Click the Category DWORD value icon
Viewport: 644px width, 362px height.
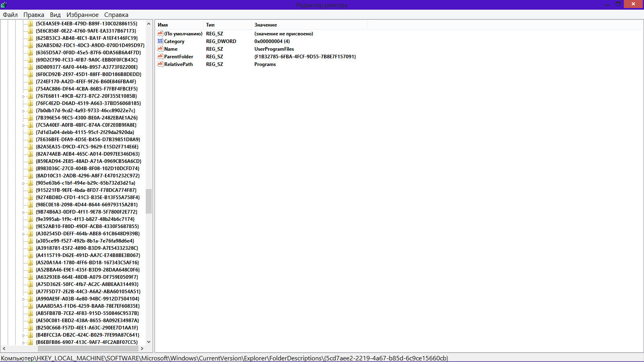click(x=160, y=41)
